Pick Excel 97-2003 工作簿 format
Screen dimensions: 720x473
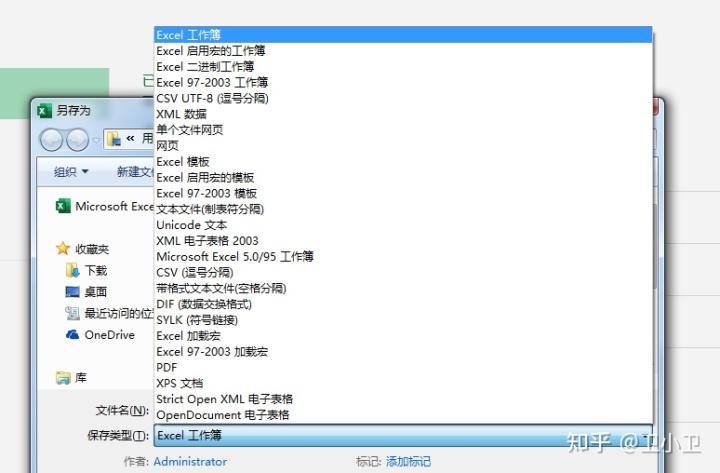click(x=403, y=82)
